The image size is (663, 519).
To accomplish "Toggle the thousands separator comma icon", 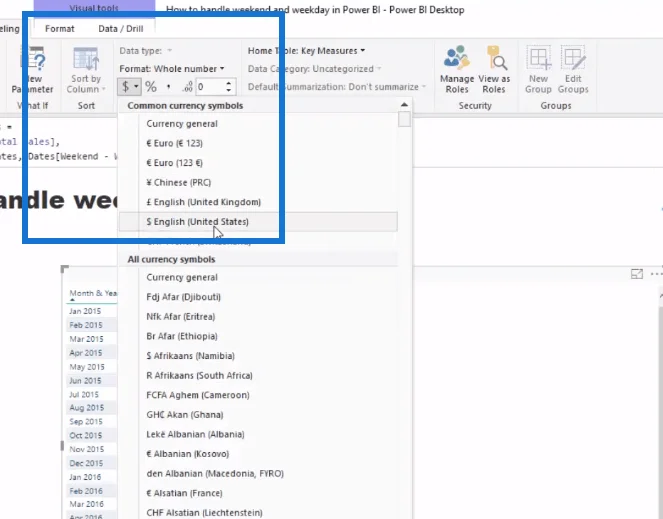I will click(169, 87).
